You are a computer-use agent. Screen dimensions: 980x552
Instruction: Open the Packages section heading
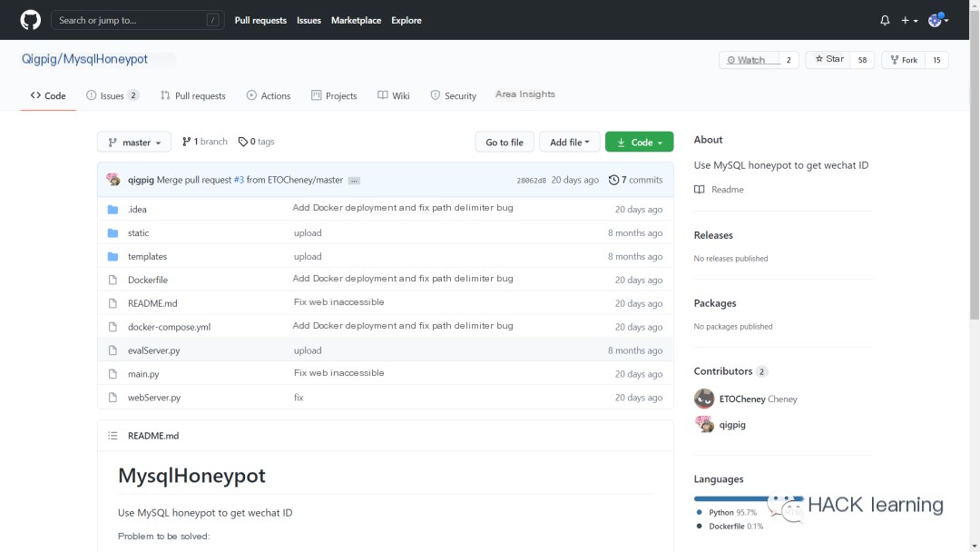(715, 303)
